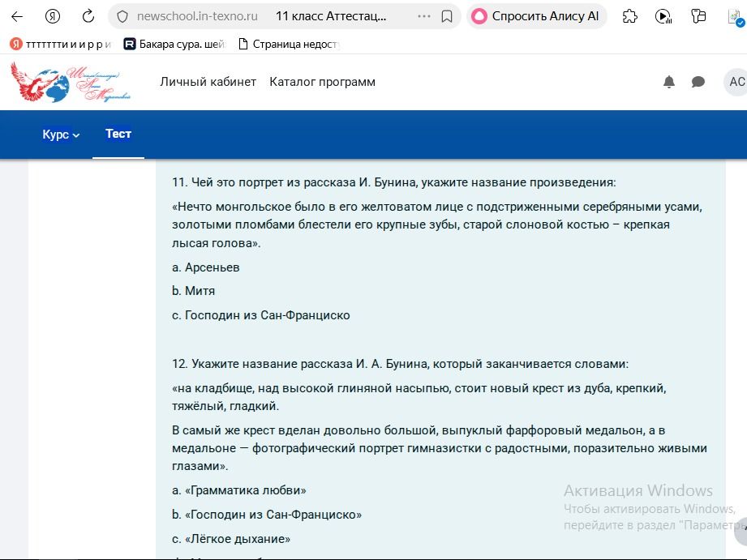Screen dimensions: 747x560
Task: Bookmark this page with bookmark icon
Action: [447, 17]
